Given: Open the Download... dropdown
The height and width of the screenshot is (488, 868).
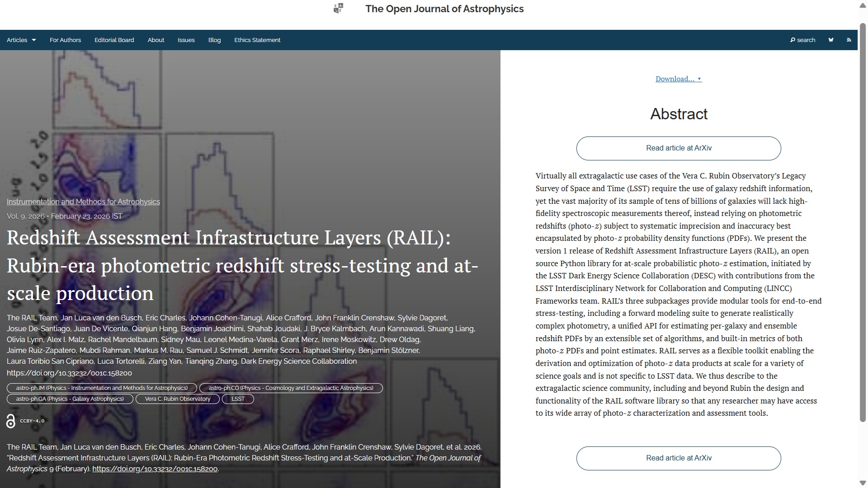Looking at the screenshot, I should pyautogui.click(x=678, y=79).
